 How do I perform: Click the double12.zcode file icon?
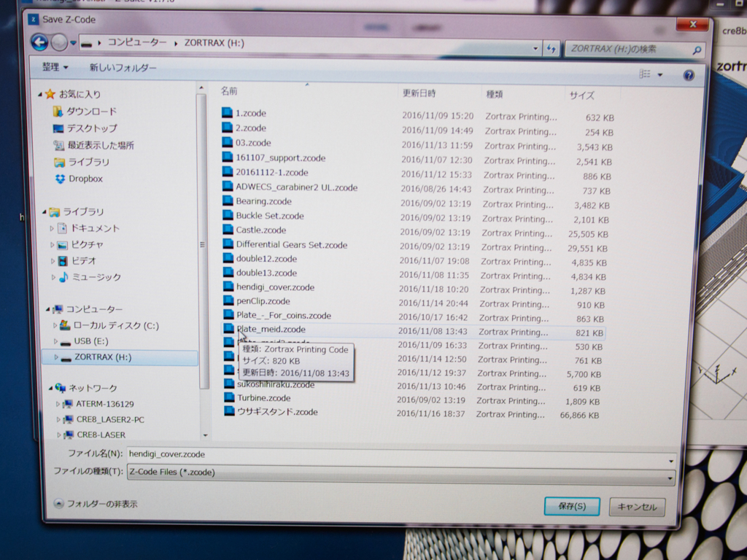[x=228, y=259]
